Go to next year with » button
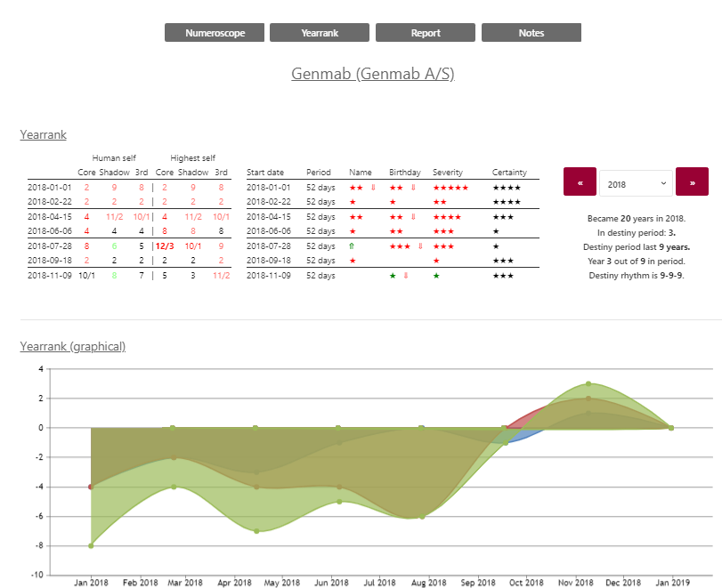 pos(692,181)
